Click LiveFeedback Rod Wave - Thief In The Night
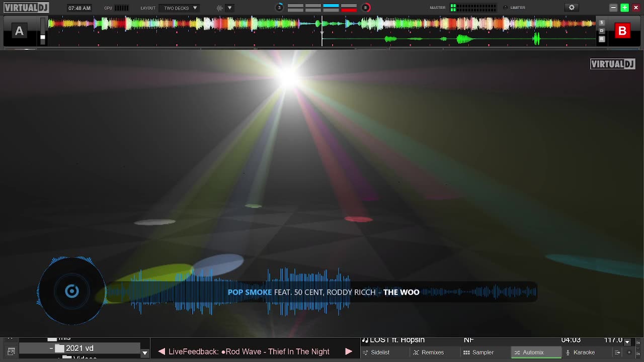 [249, 352]
